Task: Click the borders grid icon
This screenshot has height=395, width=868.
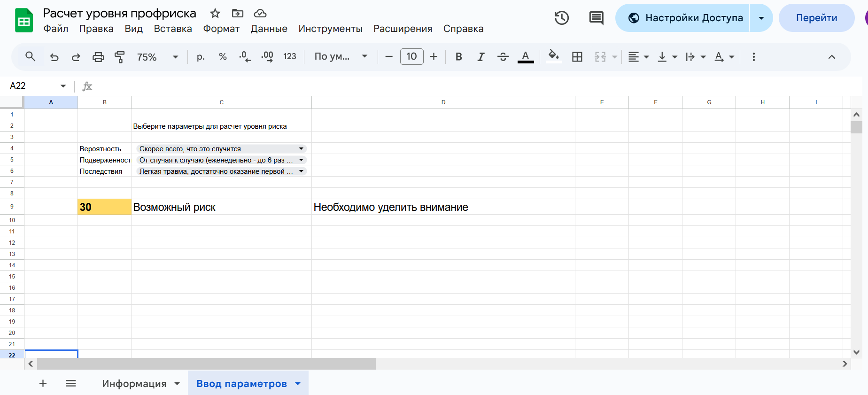Action: click(x=577, y=57)
